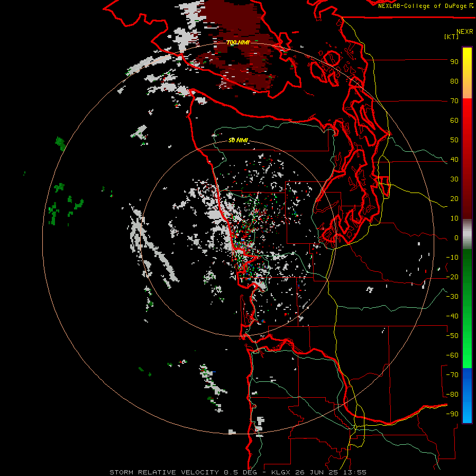Select the positive 20 scale label
Image resolution: width=476 pixels, height=476 pixels.
coord(454,199)
